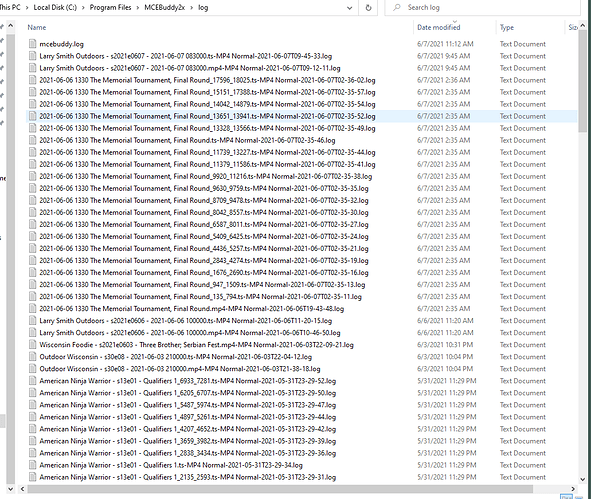Open the MCEBuddy2x breadcrumb folder
This screenshot has height=499, width=591.
coord(165,8)
